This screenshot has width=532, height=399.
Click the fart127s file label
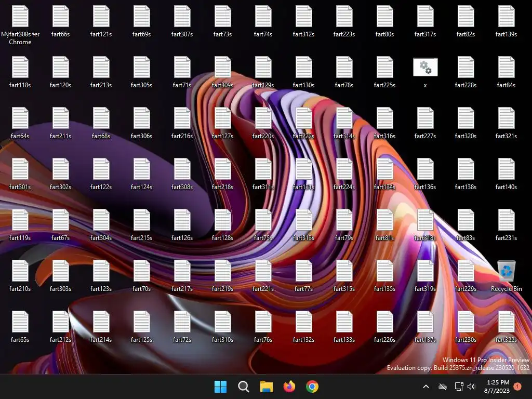(222, 136)
